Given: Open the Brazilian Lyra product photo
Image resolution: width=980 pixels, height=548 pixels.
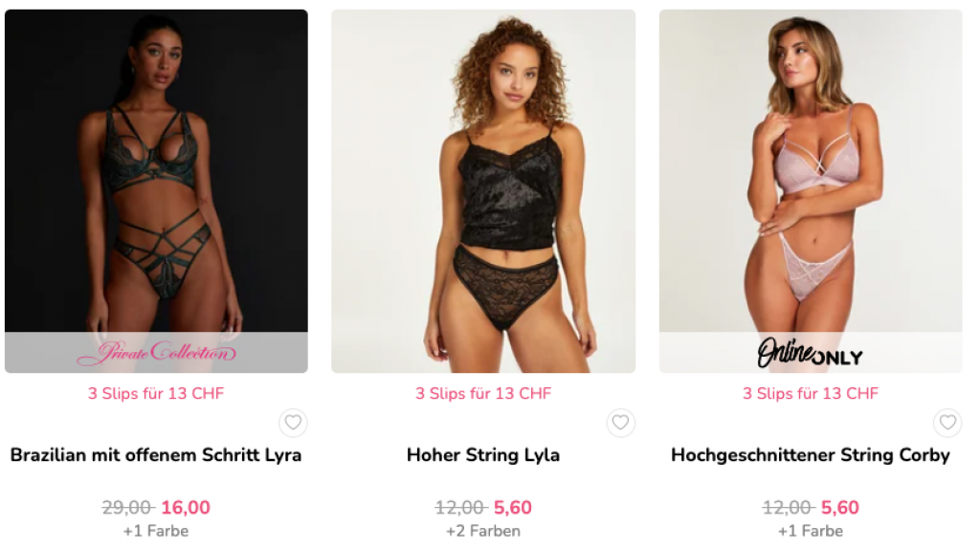Looking at the screenshot, I should 156,170.
